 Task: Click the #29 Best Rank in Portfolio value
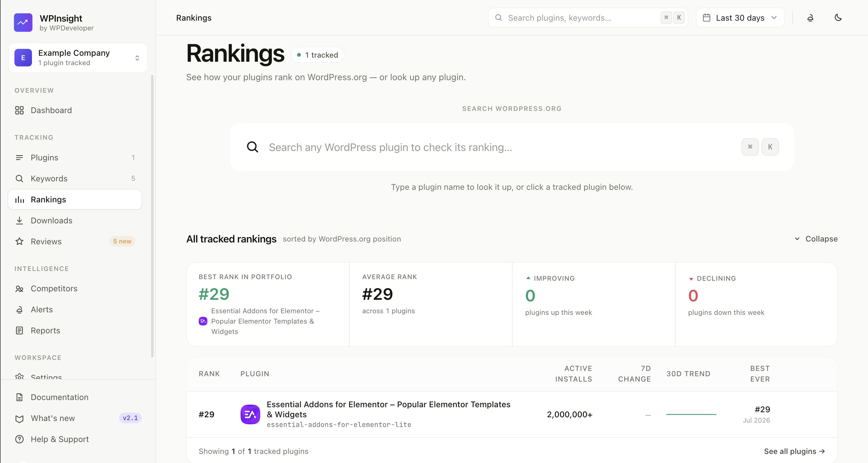click(214, 294)
